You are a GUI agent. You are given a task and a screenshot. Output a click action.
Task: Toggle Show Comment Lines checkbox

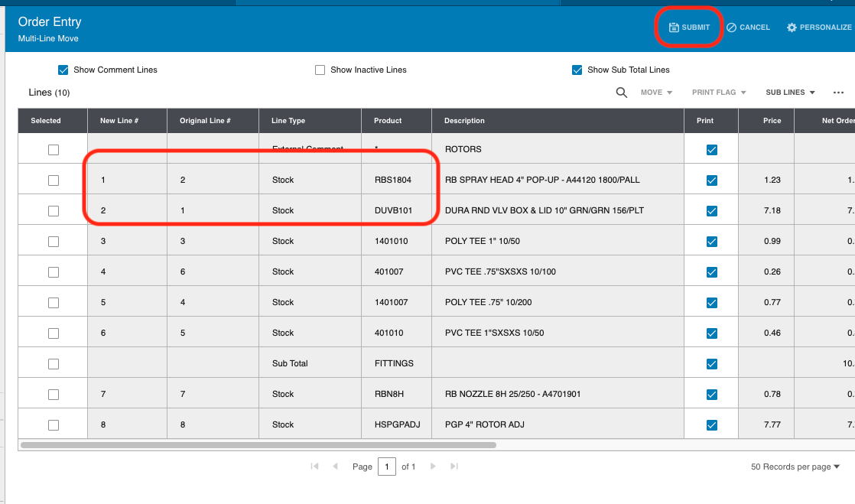63,70
